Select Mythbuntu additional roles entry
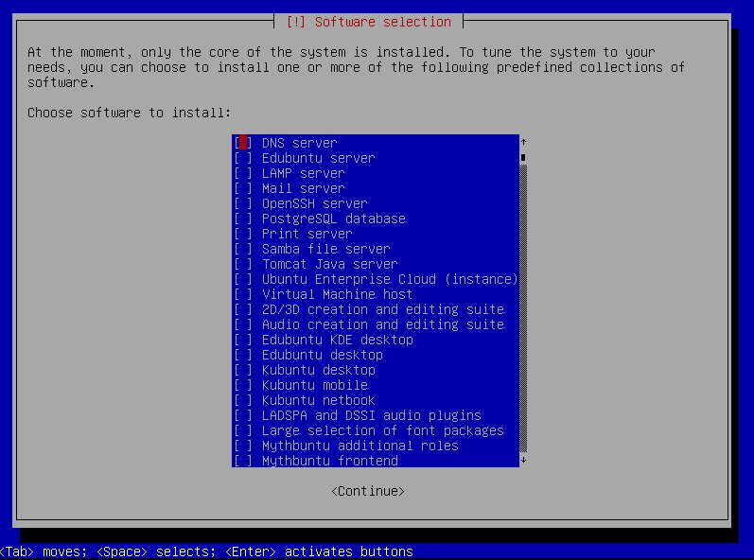 (x=376, y=446)
